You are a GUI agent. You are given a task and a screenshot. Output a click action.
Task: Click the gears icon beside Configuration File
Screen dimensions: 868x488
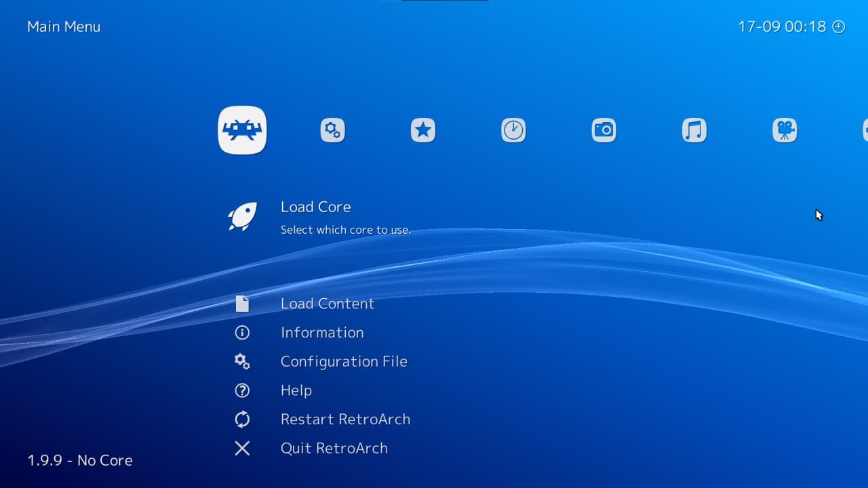pyautogui.click(x=242, y=362)
